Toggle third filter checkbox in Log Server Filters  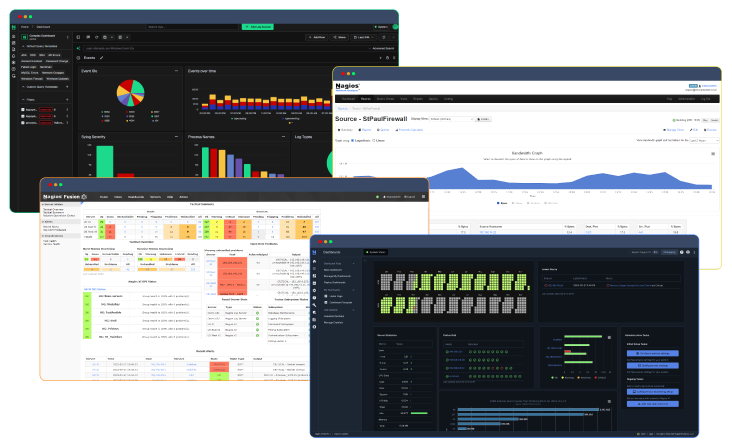[x=22, y=123]
